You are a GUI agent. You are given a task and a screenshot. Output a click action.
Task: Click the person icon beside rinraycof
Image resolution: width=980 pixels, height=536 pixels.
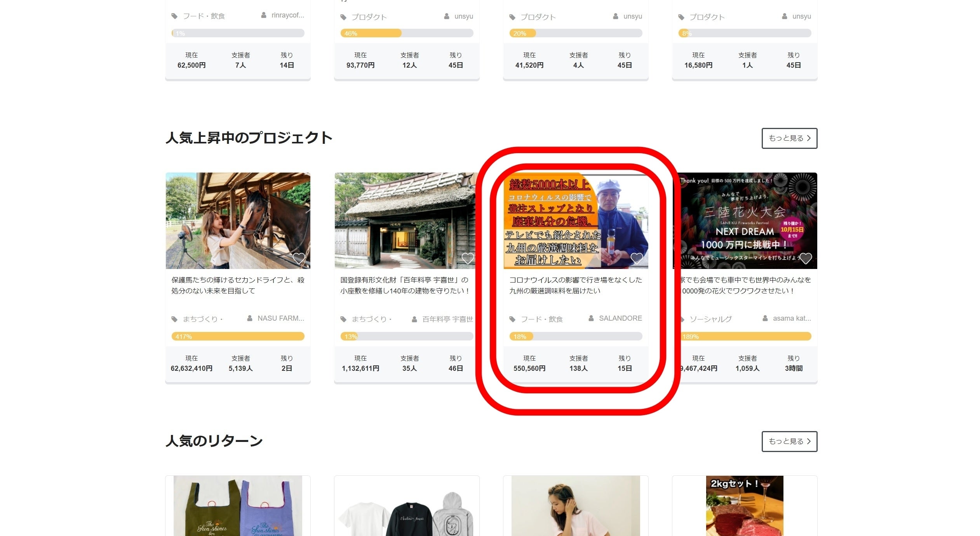coord(264,15)
